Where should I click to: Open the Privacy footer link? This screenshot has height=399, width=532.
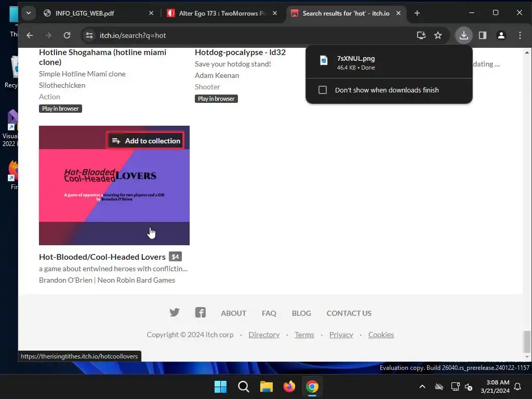tap(341, 335)
